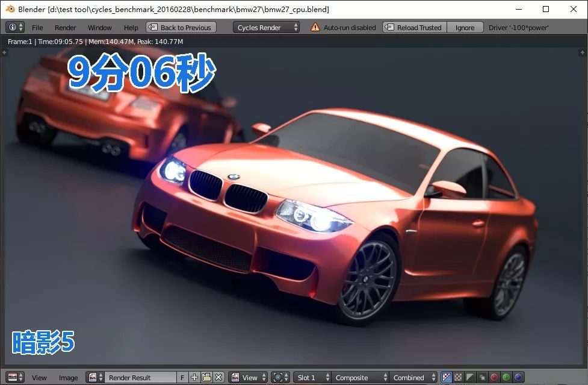The width and height of the screenshot is (588, 385).
Task: Maximize the Blender window
Action: (546, 9)
